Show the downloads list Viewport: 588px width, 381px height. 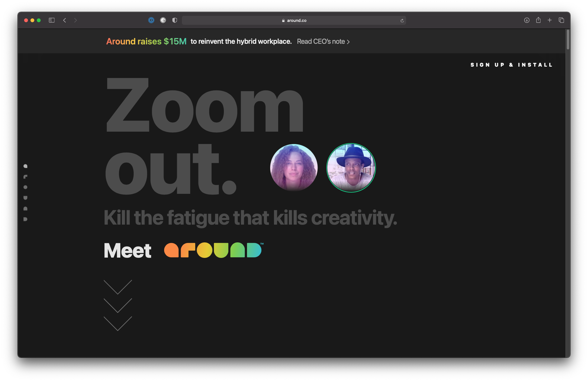pos(527,20)
